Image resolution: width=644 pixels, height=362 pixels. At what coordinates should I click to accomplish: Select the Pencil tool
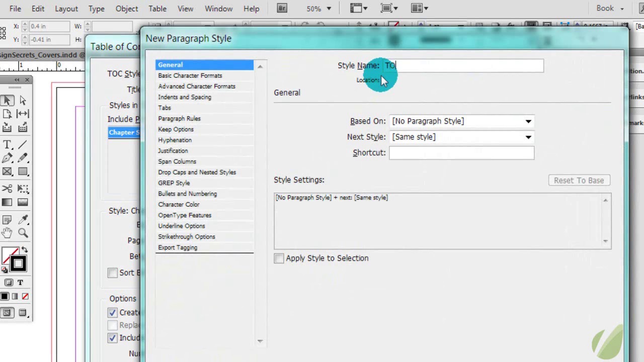coord(23,158)
